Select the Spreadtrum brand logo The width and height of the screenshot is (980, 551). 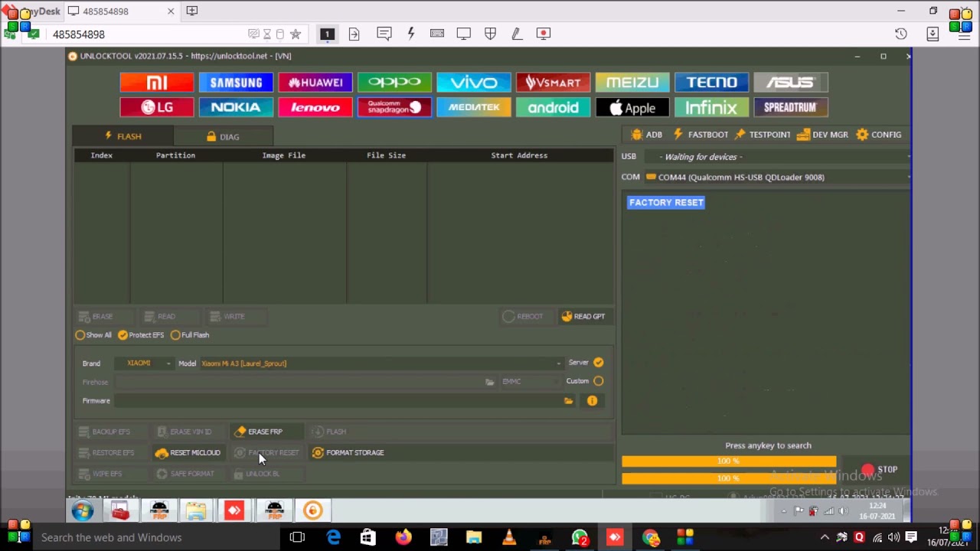(x=791, y=107)
